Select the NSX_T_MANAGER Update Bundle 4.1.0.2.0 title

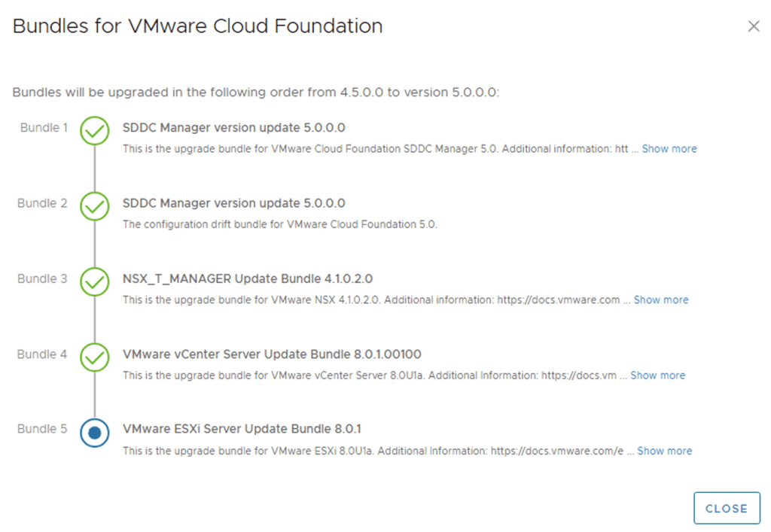pos(248,278)
